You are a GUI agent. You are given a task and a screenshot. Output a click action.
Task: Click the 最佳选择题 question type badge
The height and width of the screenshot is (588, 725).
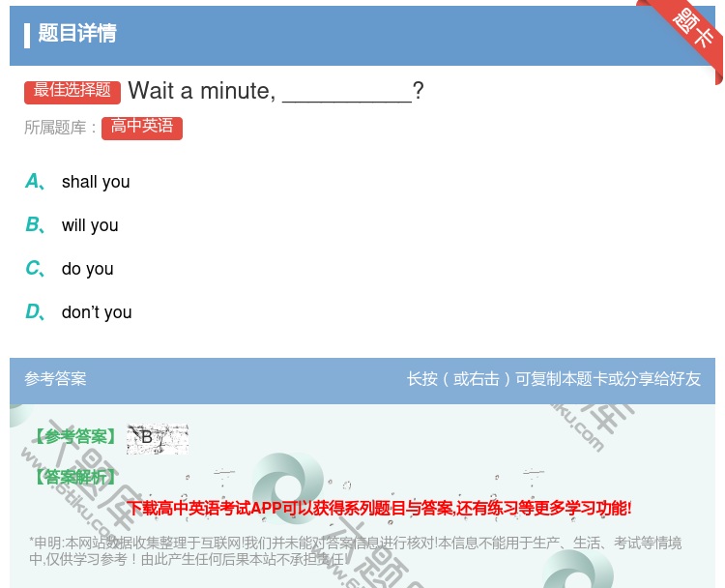72,92
